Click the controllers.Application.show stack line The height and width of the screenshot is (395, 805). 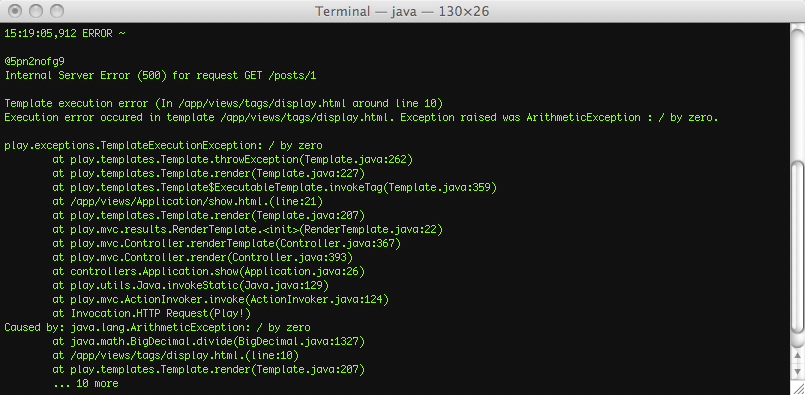pyautogui.click(x=208, y=271)
